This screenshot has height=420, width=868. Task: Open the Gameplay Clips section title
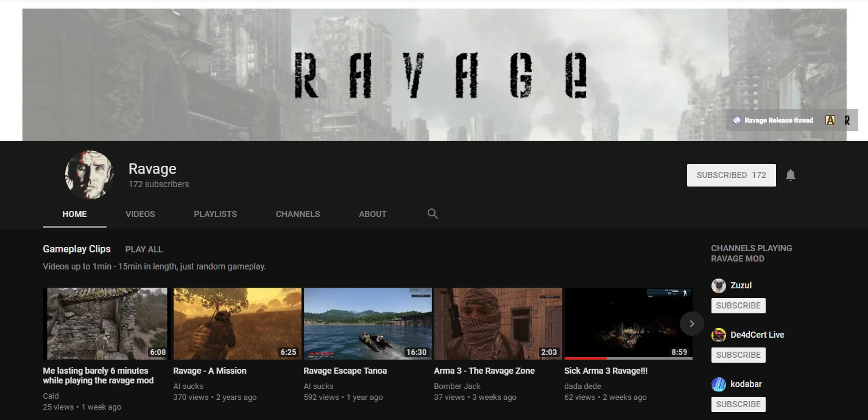pyautogui.click(x=77, y=249)
